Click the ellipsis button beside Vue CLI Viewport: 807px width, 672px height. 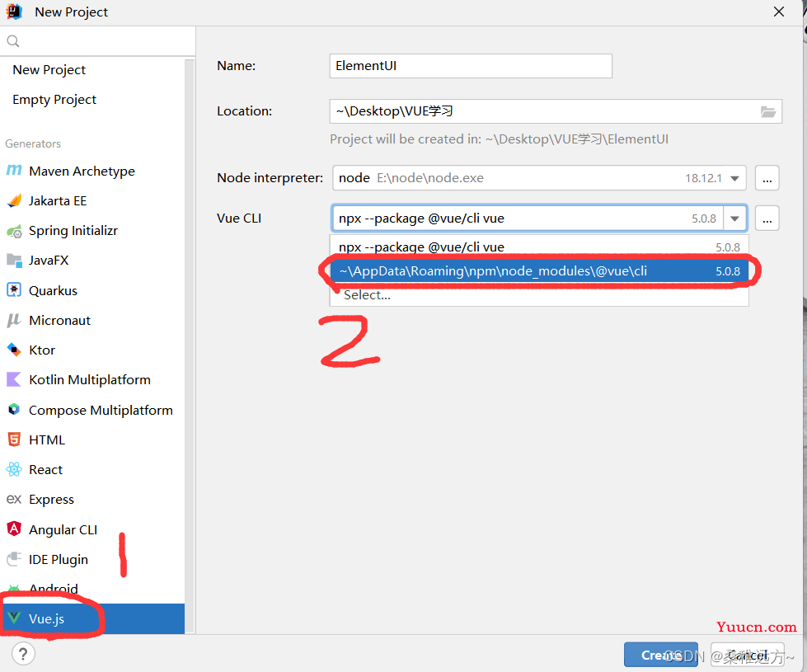click(767, 219)
